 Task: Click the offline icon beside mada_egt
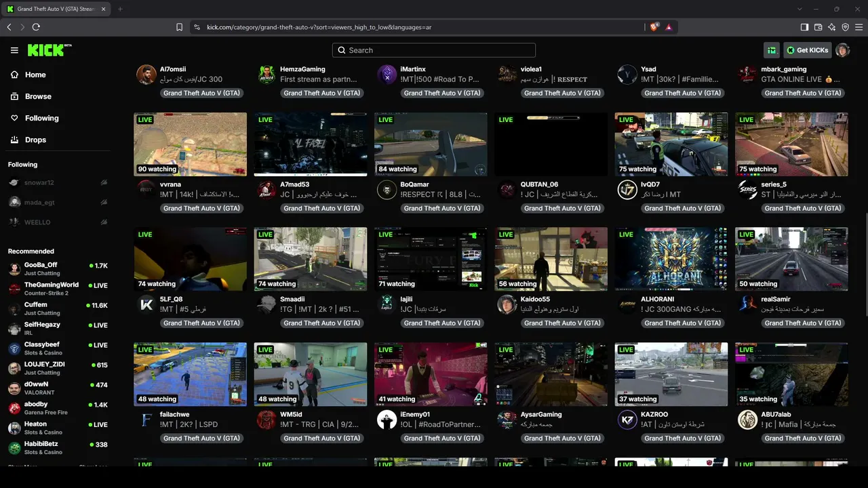coord(104,202)
